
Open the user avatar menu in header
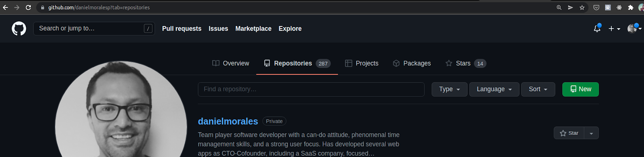(634, 28)
